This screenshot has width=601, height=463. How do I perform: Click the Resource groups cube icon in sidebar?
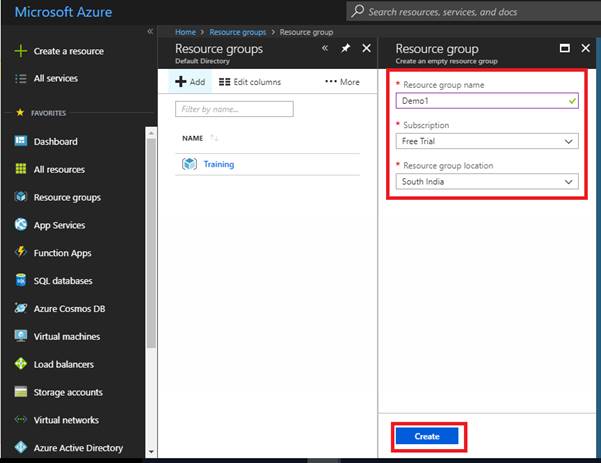[x=21, y=197]
